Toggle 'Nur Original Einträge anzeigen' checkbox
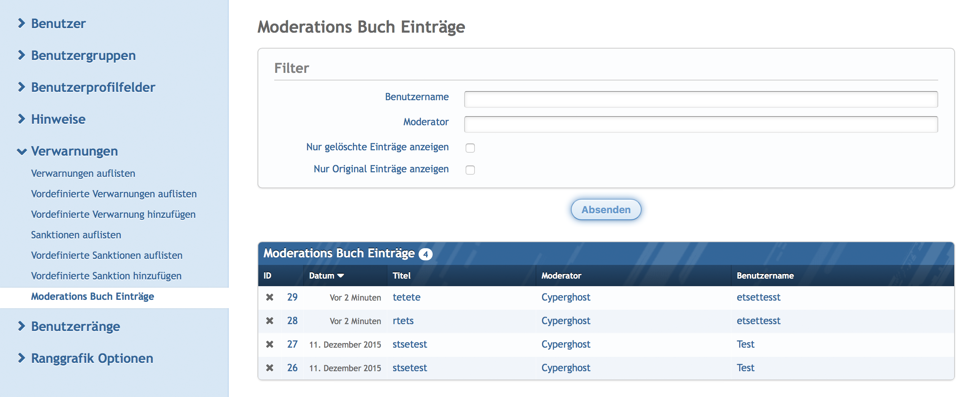 click(x=470, y=170)
